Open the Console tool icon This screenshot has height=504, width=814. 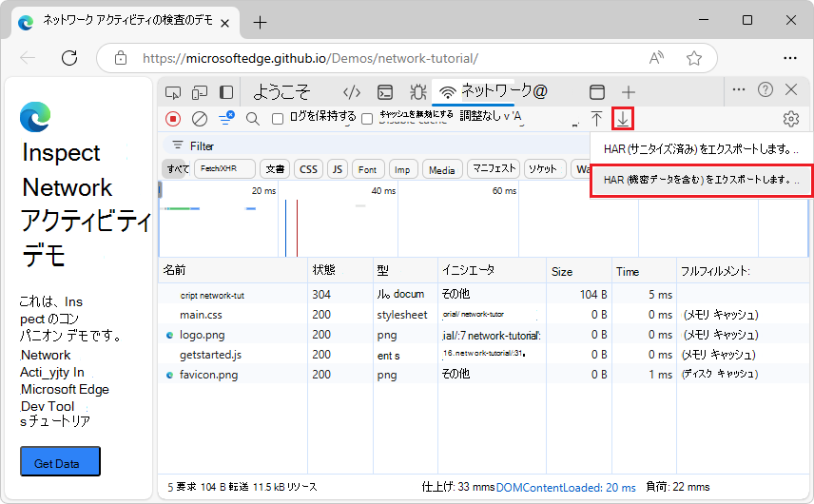pyautogui.click(x=385, y=92)
